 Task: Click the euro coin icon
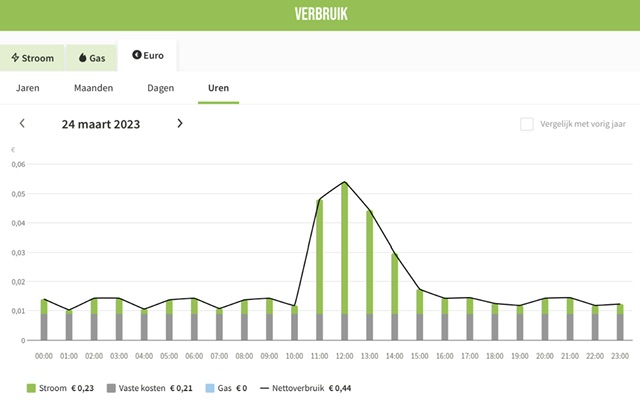(137, 55)
